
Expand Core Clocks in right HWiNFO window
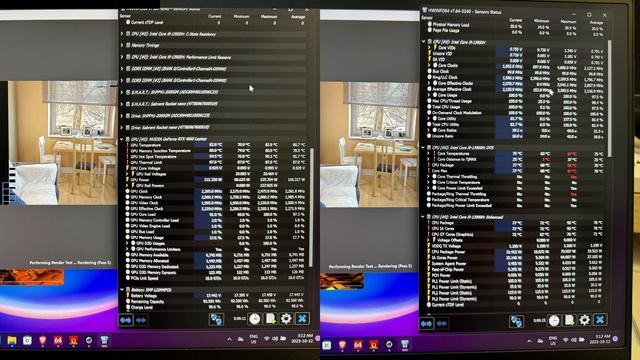pos(429,65)
